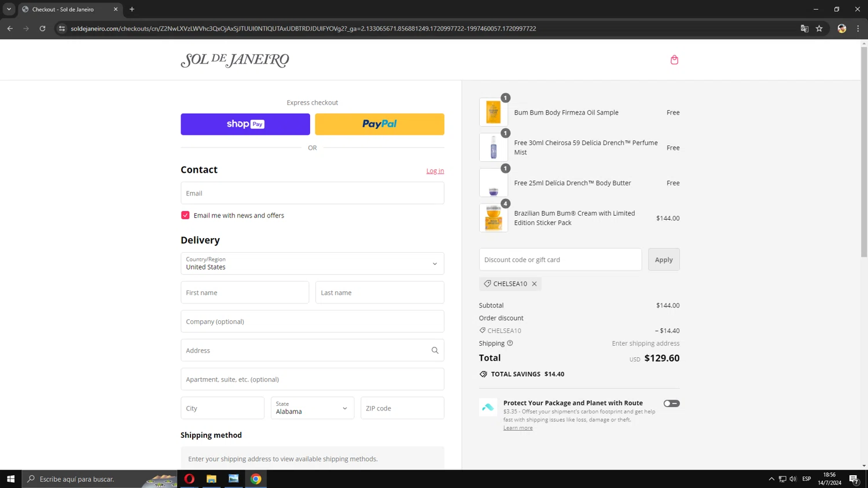Open the shopping bag cart icon
Screen dimensions: 868x488
[674, 60]
